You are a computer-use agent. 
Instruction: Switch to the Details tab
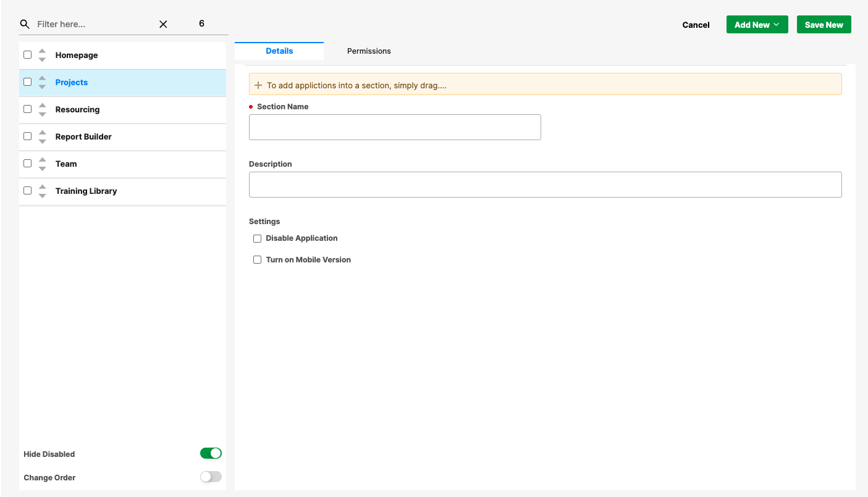pyautogui.click(x=279, y=51)
